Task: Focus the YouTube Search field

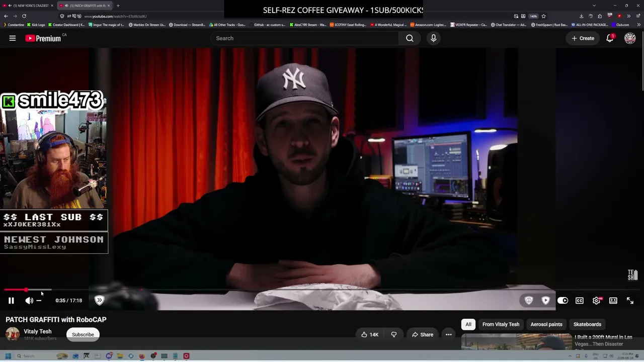Action: pos(305,38)
